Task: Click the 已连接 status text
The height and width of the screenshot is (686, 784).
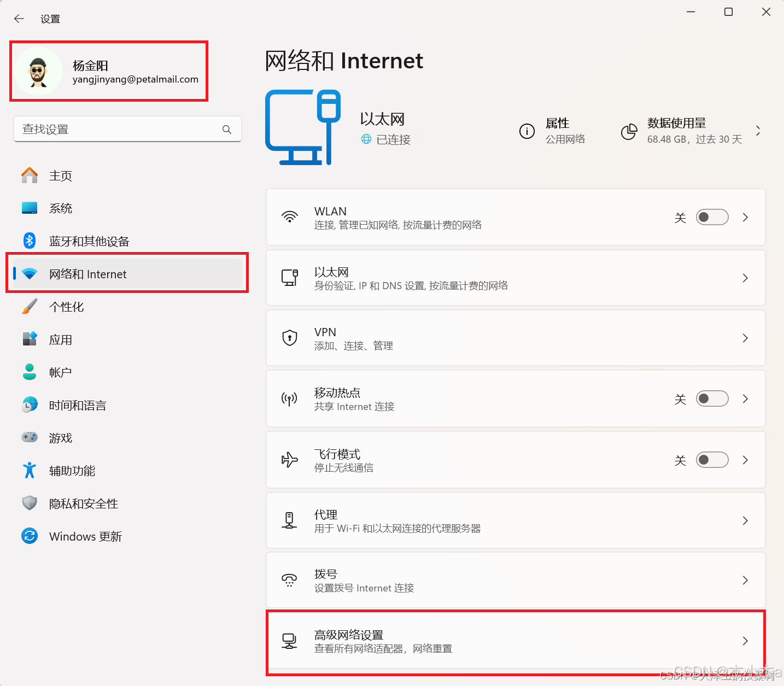Action: click(x=394, y=139)
